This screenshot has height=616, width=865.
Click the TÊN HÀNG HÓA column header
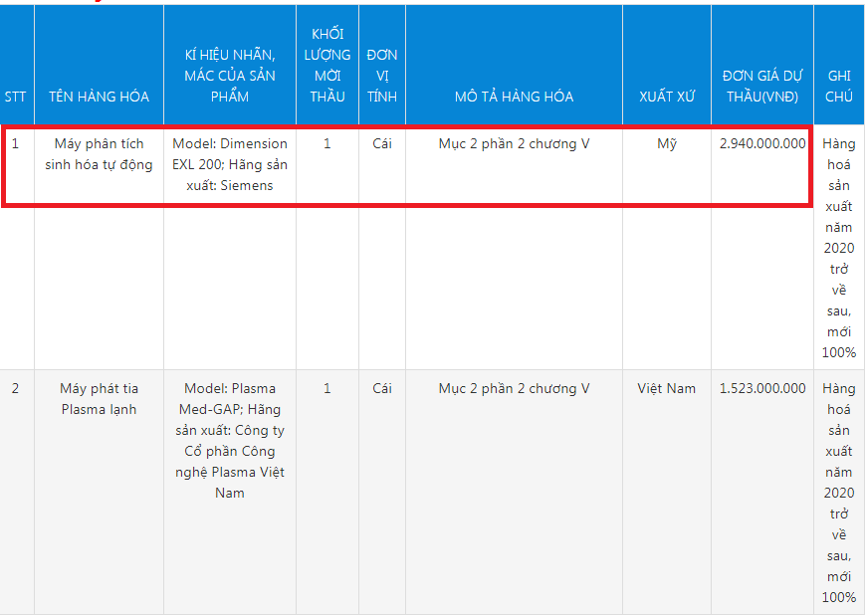(99, 97)
